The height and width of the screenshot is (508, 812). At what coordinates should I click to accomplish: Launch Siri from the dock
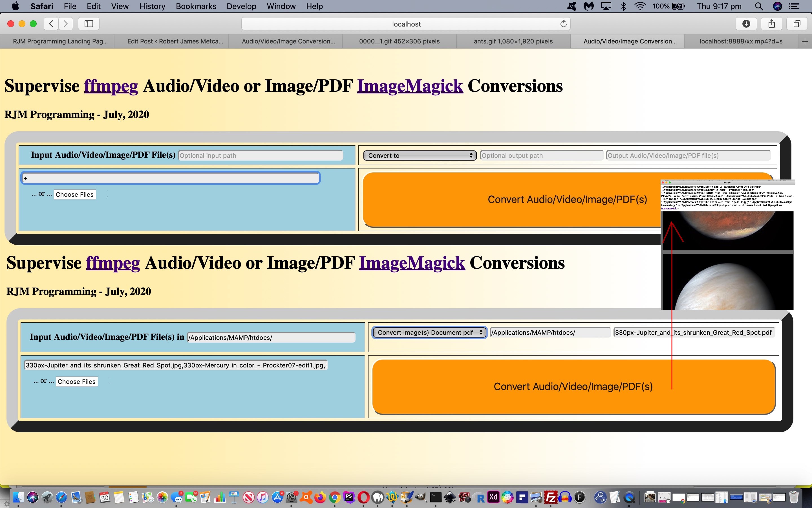pos(32,497)
